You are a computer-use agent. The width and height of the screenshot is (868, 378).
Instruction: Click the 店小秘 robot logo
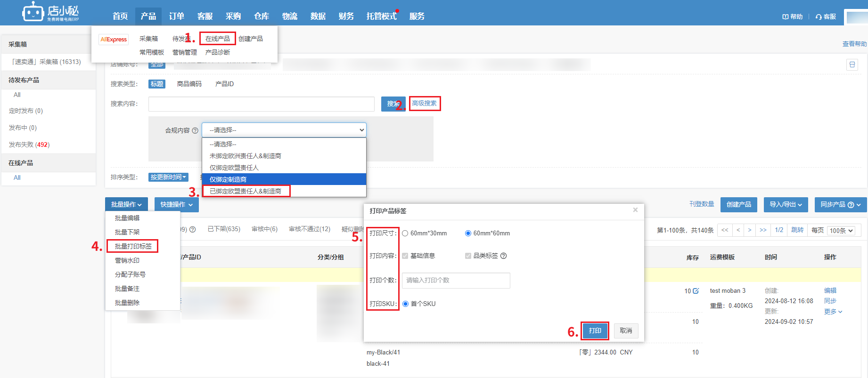[x=33, y=12]
